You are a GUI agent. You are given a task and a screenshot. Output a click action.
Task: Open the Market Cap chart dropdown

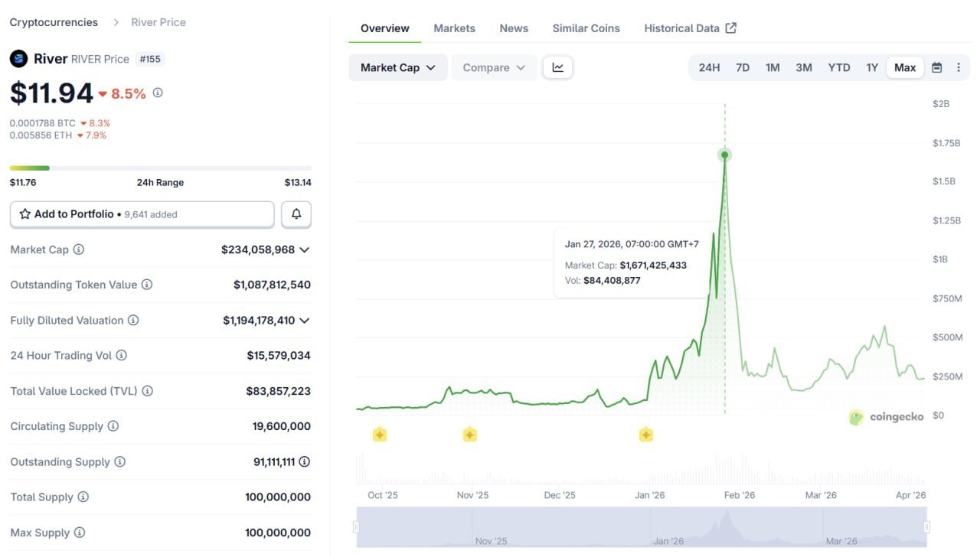click(x=397, y=67)
